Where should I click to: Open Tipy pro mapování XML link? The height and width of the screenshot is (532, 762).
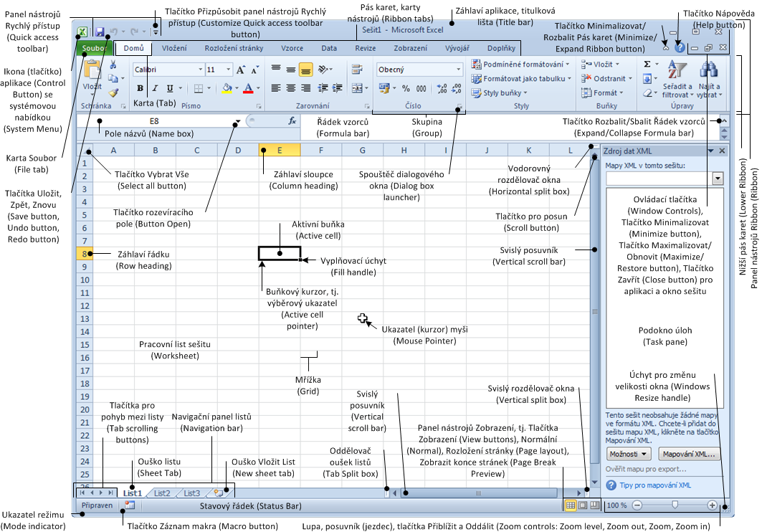655,485
